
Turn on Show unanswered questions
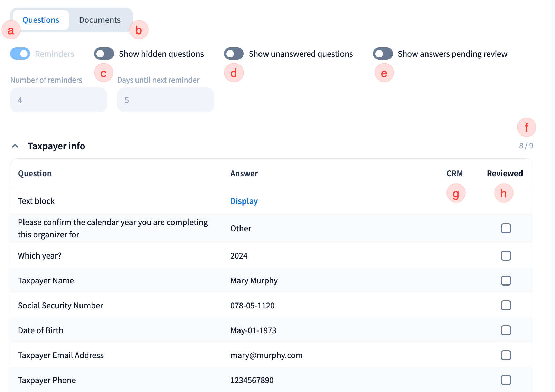[x=234, y=54]
